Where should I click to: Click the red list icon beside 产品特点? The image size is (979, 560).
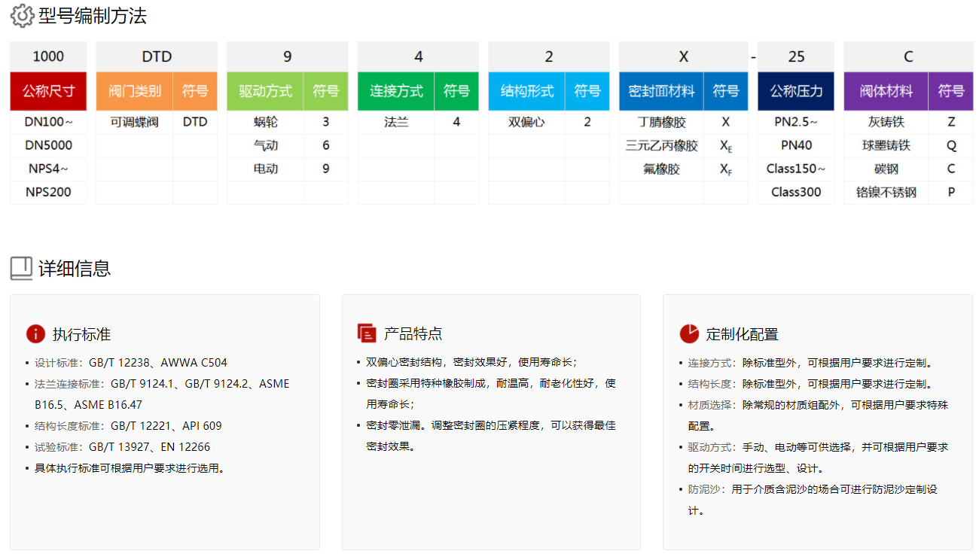(x=367, y=333)
